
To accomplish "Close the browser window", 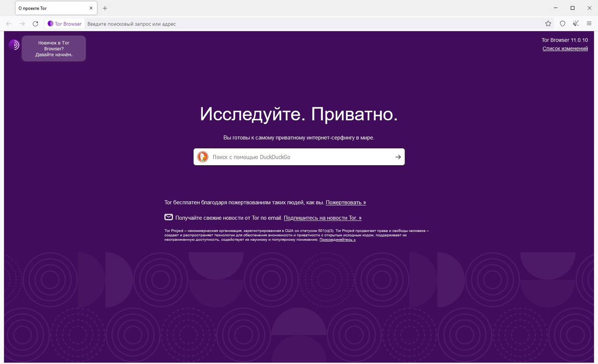I will [589, 8].
